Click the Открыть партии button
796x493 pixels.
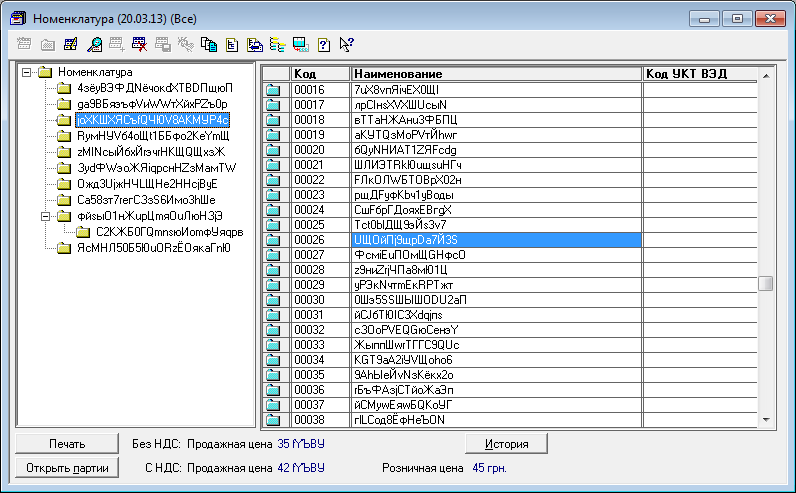67,468
